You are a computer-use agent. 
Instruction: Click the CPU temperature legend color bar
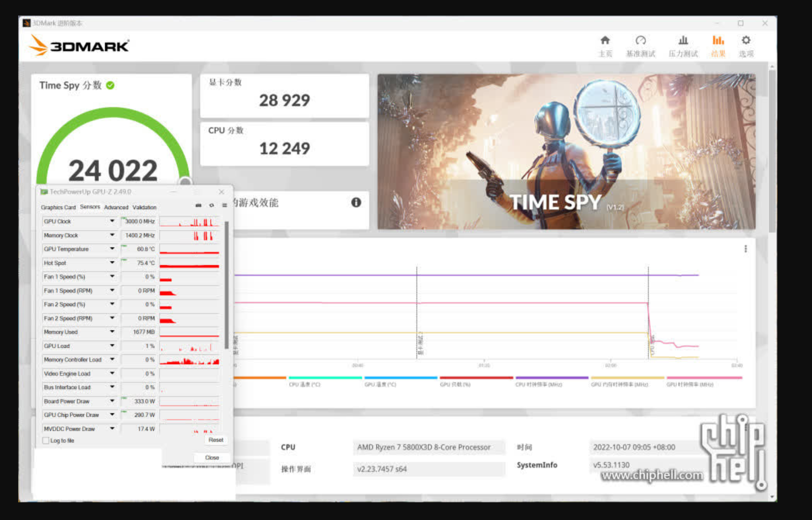(325, 378)
